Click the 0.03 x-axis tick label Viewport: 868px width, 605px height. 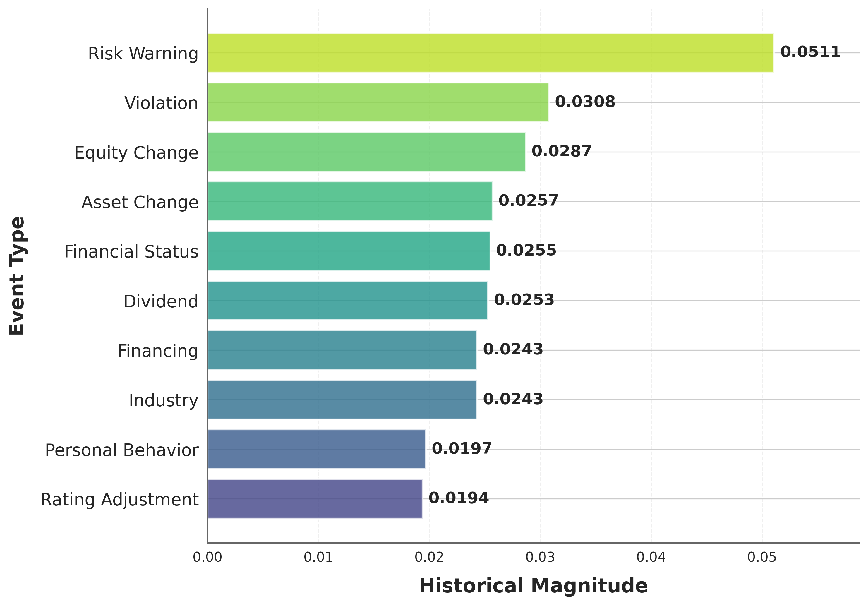tap(540, 557)
